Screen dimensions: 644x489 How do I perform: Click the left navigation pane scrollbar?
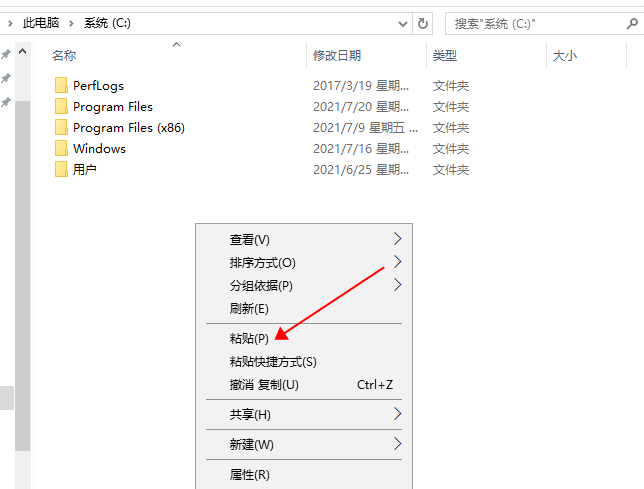click(x=22, y=300)
